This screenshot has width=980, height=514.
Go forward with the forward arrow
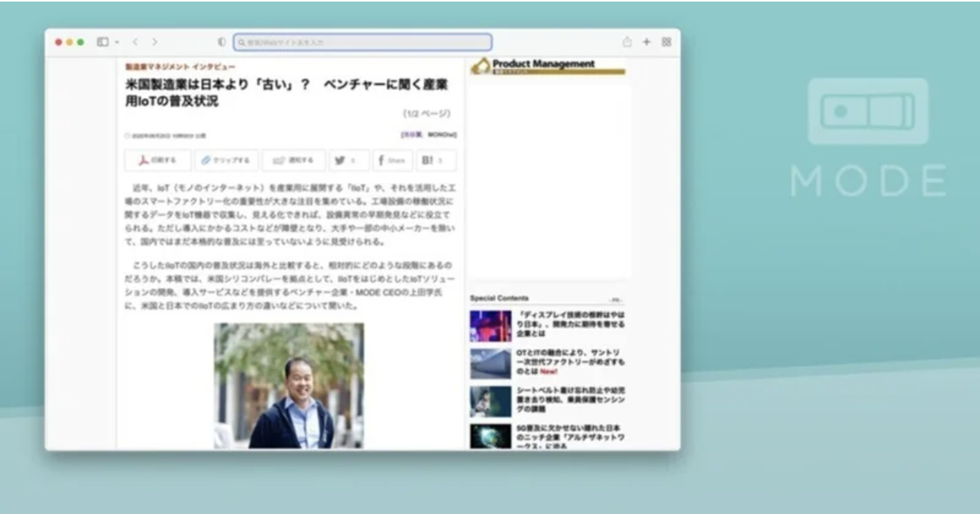coord(154,42)
